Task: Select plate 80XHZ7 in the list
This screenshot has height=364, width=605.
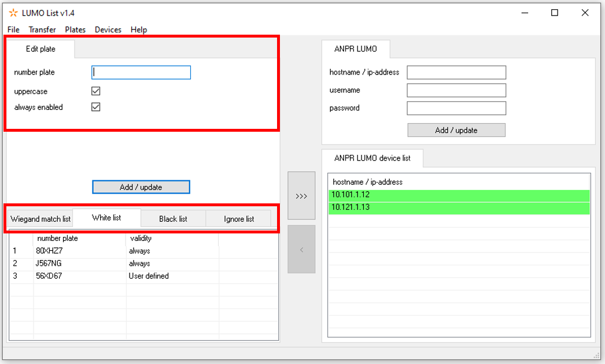Action: 49,251
